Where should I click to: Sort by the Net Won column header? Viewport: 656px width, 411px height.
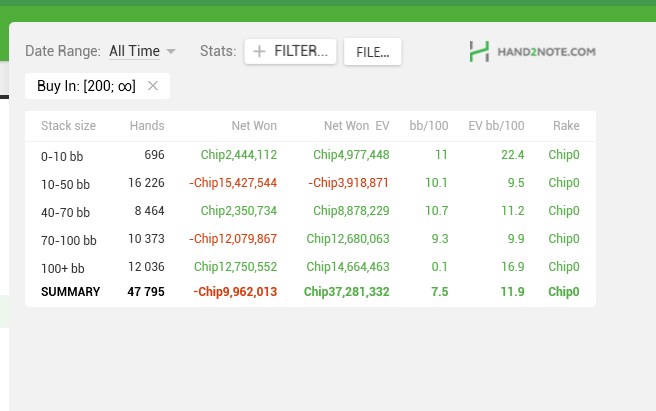click(x=254, y=126)
